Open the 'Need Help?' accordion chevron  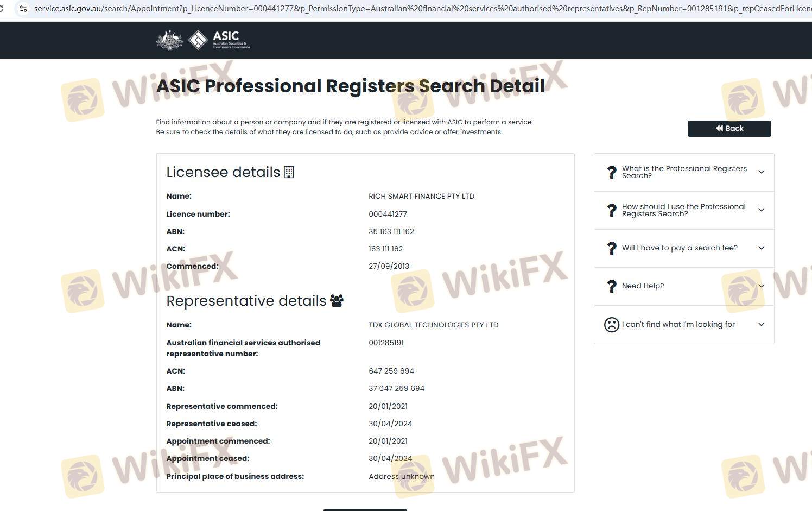point(761,286)
